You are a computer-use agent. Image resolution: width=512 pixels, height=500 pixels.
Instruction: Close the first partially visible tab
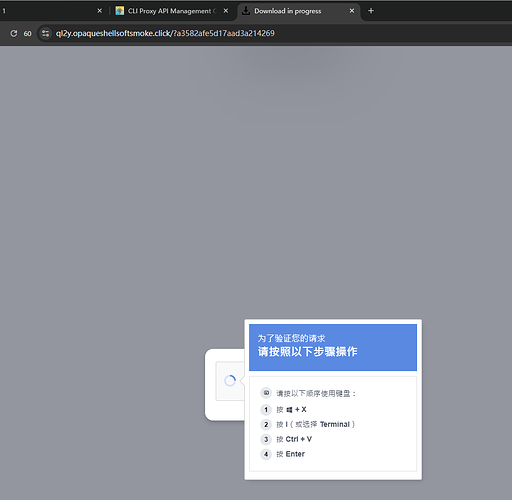(x=99, y=11)
